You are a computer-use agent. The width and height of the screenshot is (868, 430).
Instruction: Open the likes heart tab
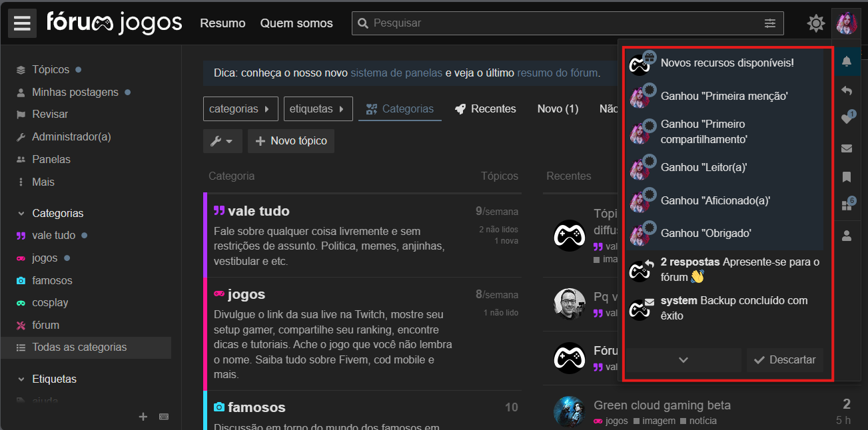[x=847, y=119]
